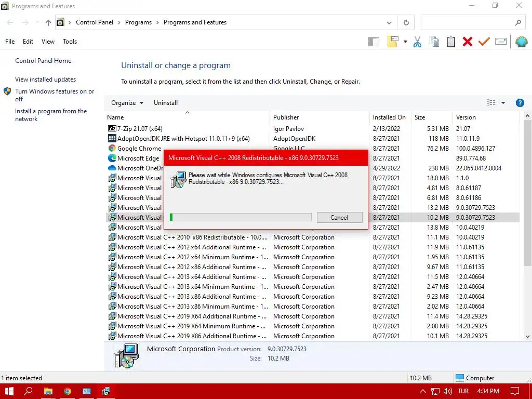Click the installer icon in taskbar

coord(106,391)
